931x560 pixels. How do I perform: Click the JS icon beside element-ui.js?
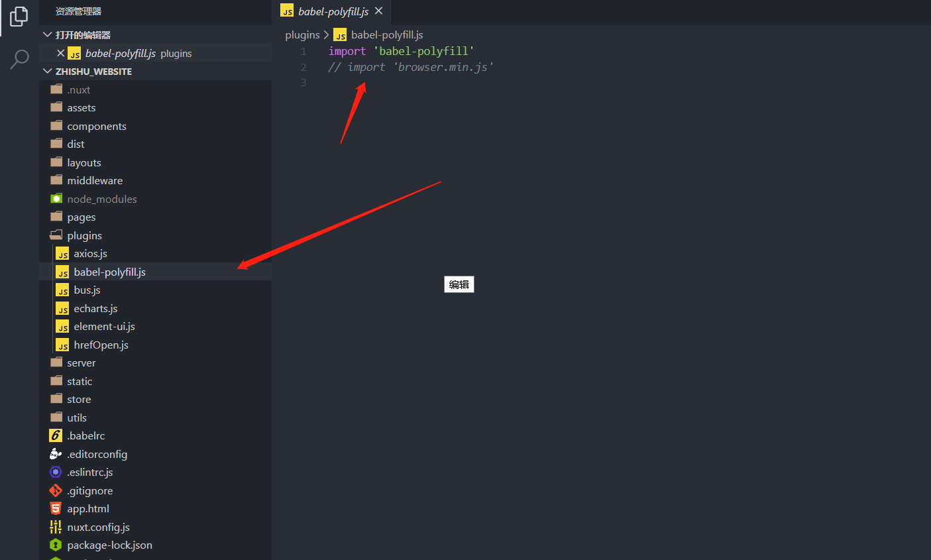pyautogui.click(x=62, y=326)
